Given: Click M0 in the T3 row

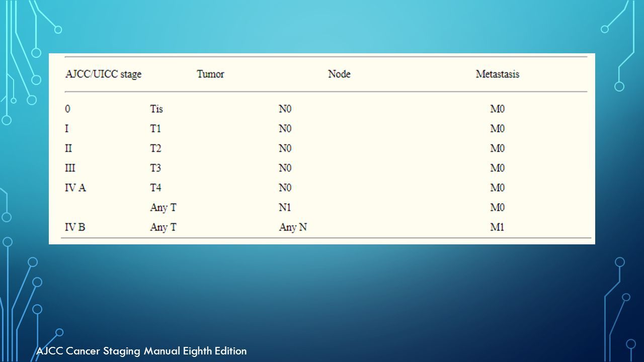Looking at the screenshot, I should [498, 168].
